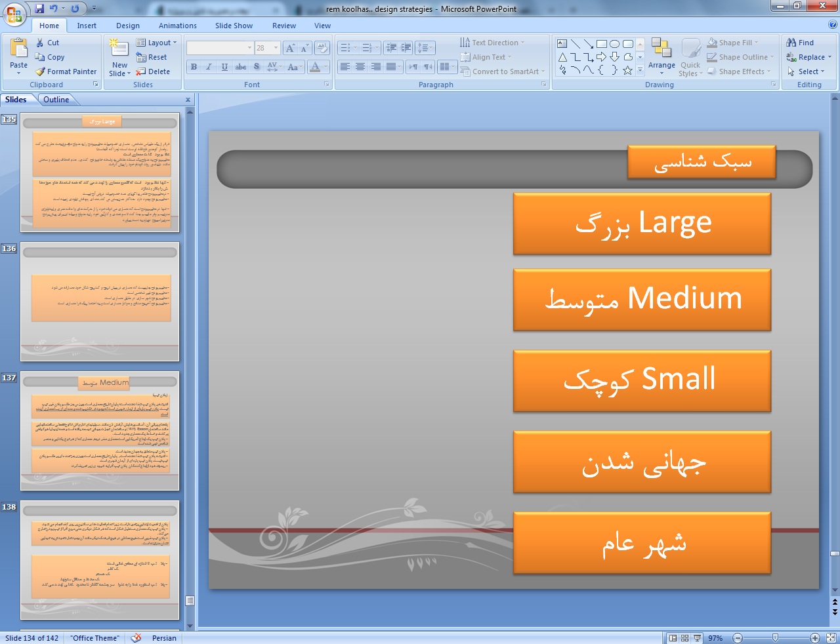Open the Layout dropdown
This screenshot has width=840, height=644.
coord(157,43)
